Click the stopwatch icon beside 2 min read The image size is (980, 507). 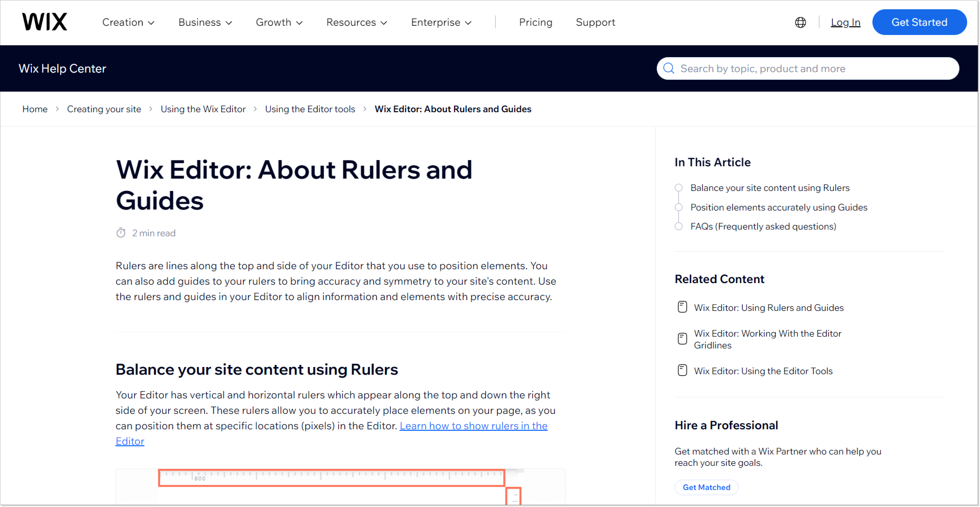(x=121, y=233)
